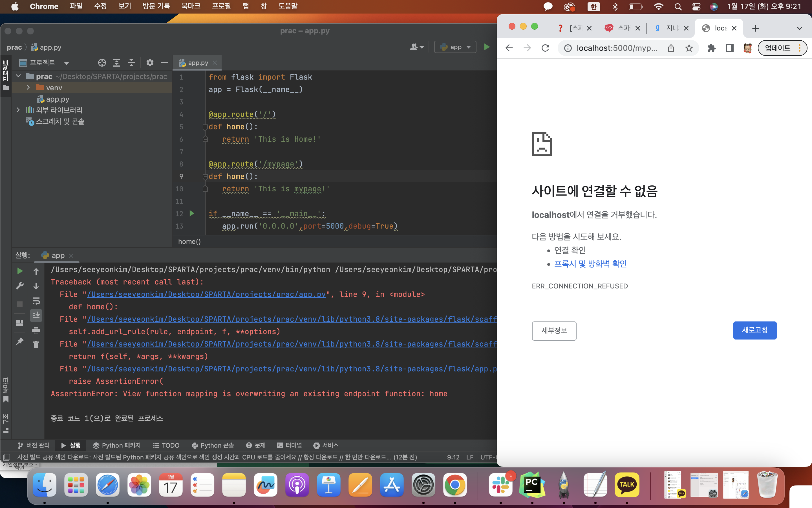The width and height of the screenshot is (812, 508).
Task: Click the print console output icon
Action: tap(36, 330)
